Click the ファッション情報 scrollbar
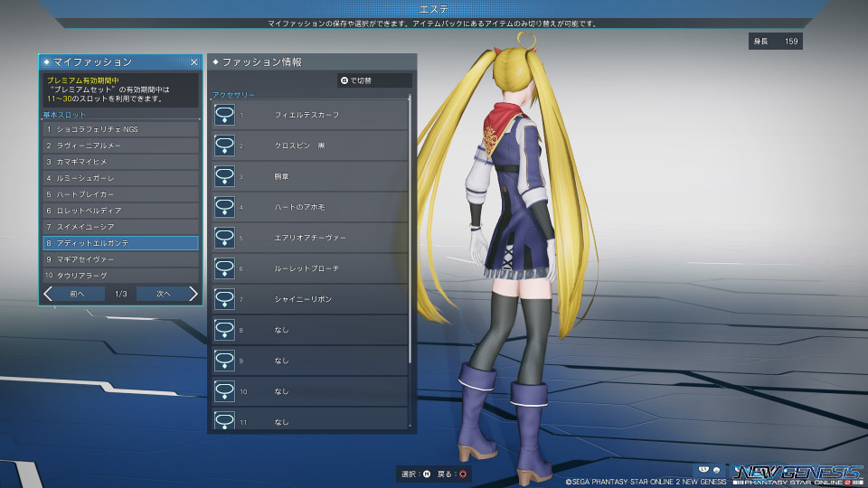The width and height of the screenshot is (868, 488). 410,230
